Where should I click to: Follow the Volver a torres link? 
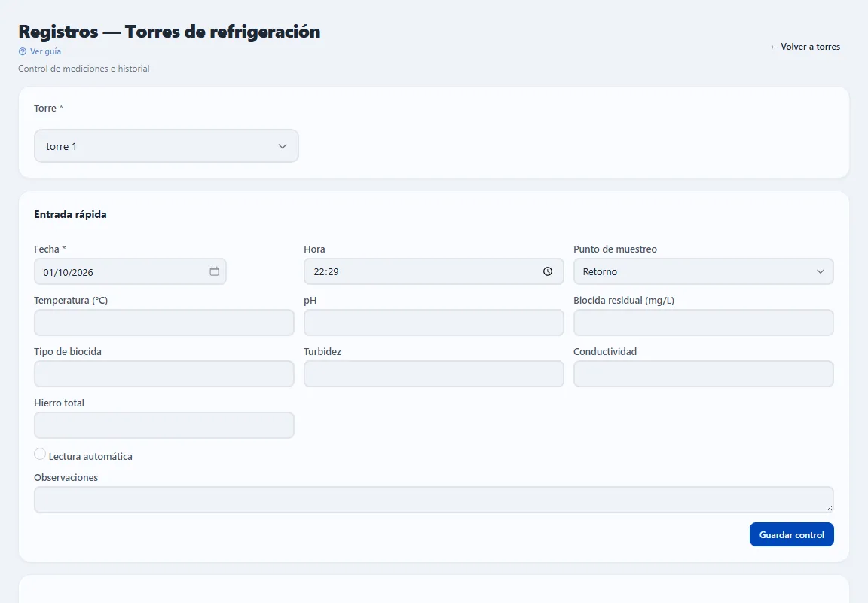point(805,47)
